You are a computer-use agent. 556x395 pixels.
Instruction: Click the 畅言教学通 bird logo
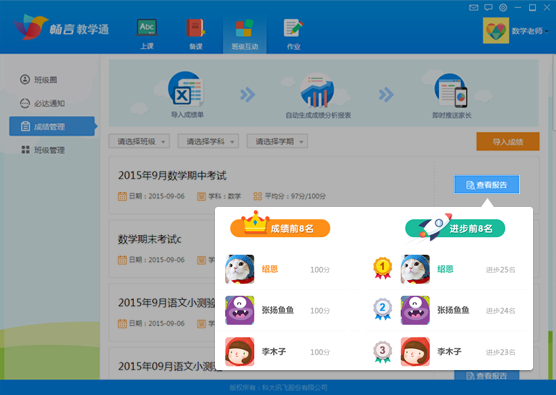click(30, 27)
